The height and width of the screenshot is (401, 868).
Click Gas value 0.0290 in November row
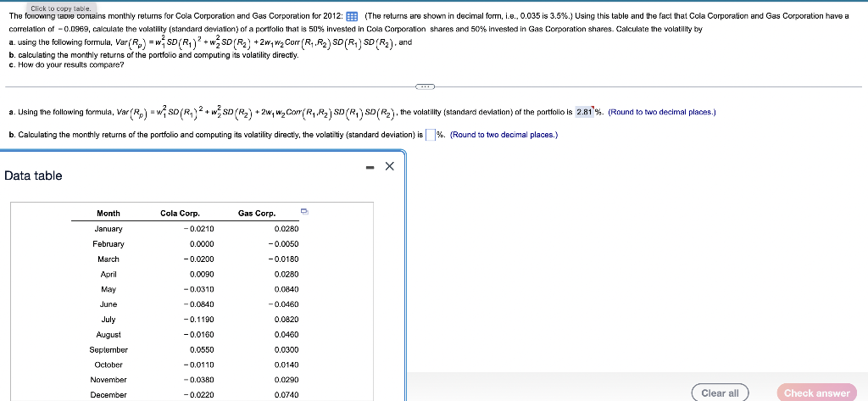287,380
